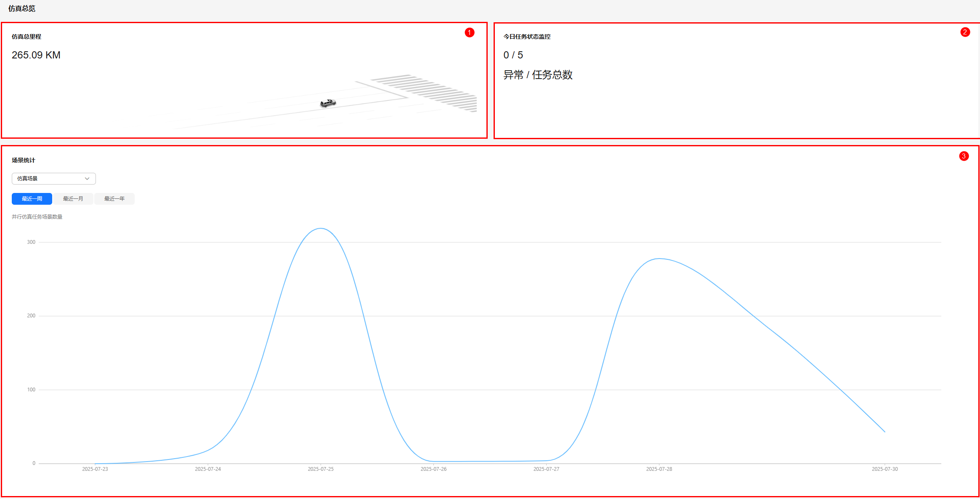Click the chart peak above 2025-07-25
The width and height of the screenshot is (980, 499).
point(321,228)
